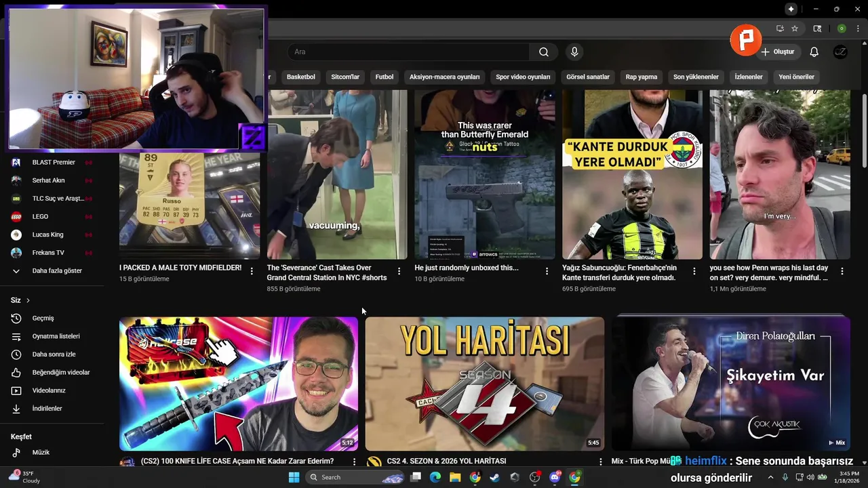Select the Basketbol filter chip
Image resolution: width=868 pixels, height=488 pixels.
(x=300, y=77)
